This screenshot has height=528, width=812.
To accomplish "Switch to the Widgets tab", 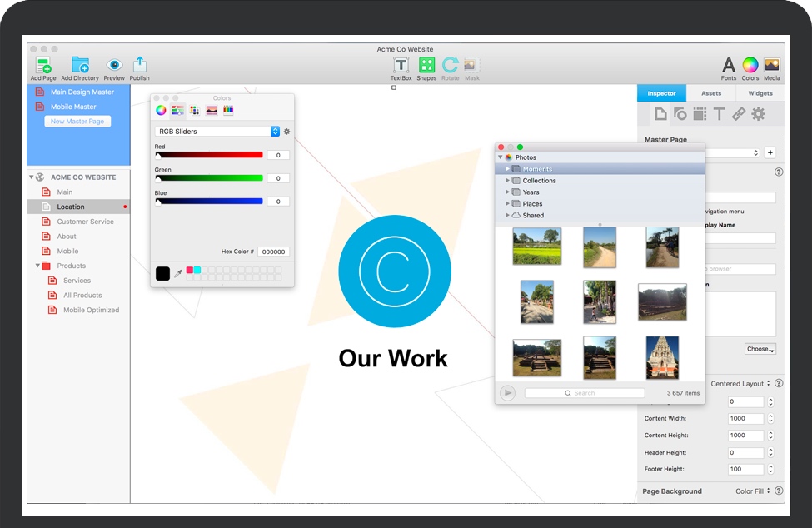I will (760, 93).
